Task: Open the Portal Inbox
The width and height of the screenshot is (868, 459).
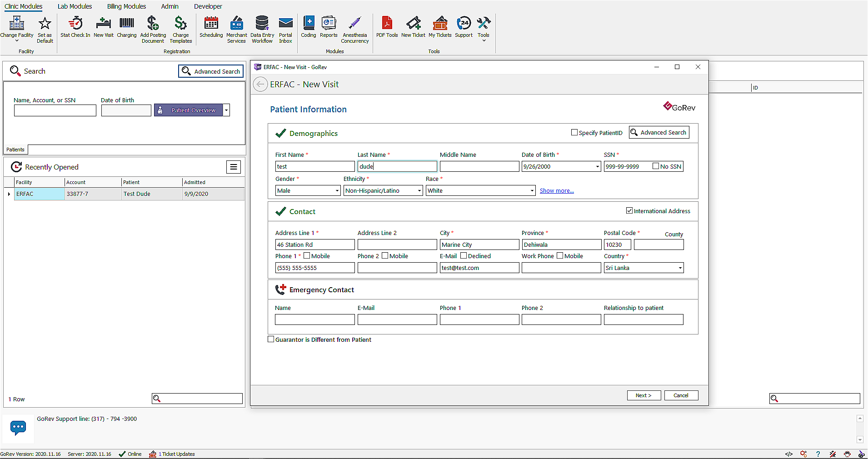Action: pos(285,30)
